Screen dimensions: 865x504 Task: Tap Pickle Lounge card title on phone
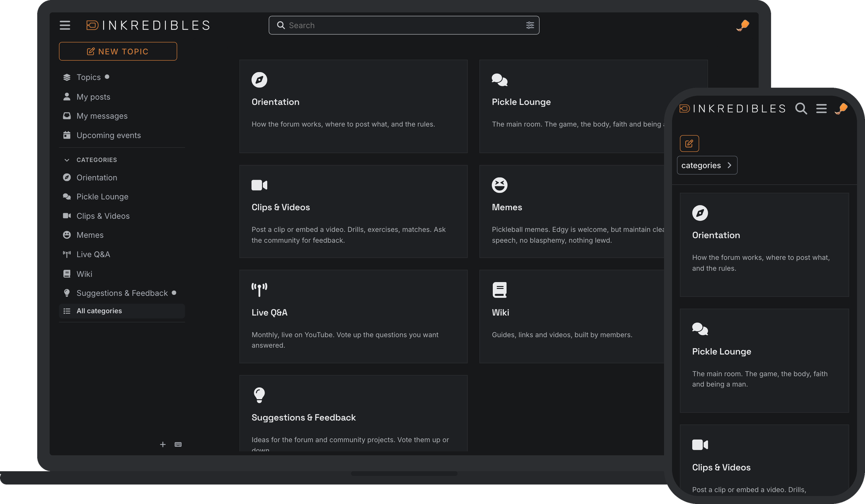coord(721,352)
